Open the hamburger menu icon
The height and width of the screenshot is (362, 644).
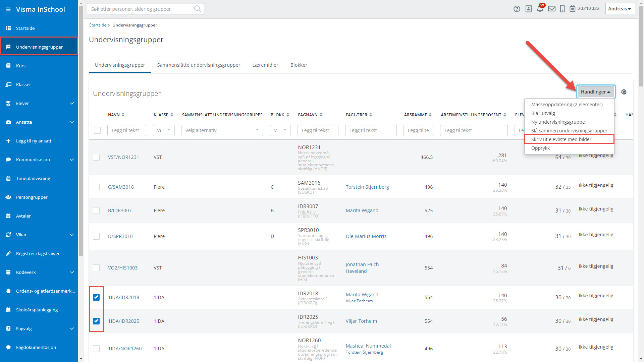(x=8, y=9)
